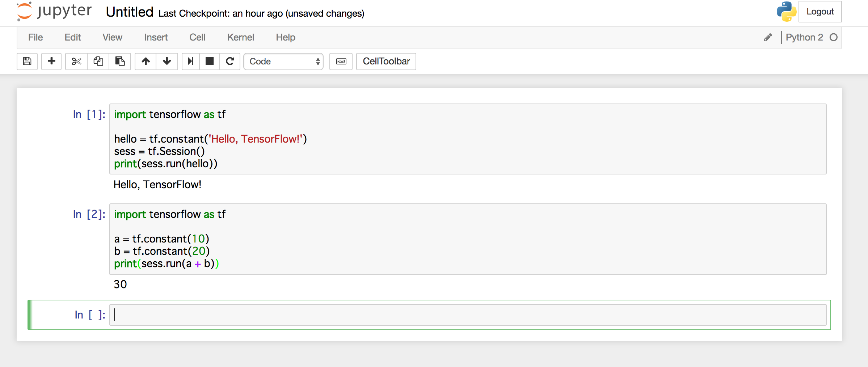Copy the selected cell

tap(98, 61)
